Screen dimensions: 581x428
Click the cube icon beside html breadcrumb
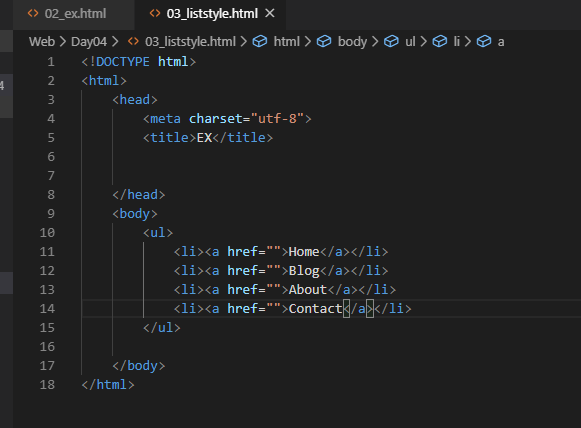click(260, 41)
